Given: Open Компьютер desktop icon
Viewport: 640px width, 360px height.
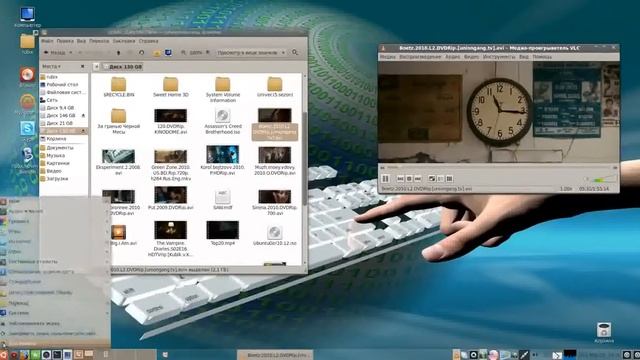Looking at the screenshot, I should pyautogui.click(x=27, y=17).
